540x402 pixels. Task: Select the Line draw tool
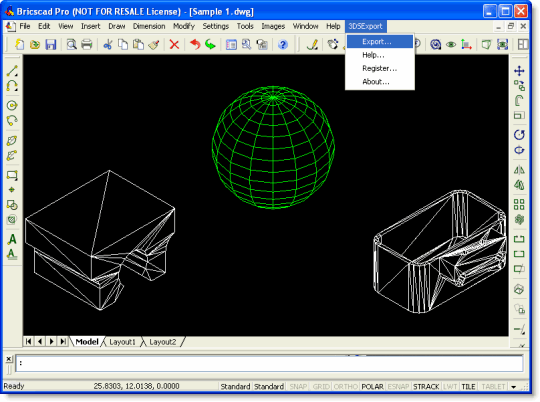pos(12,71)
